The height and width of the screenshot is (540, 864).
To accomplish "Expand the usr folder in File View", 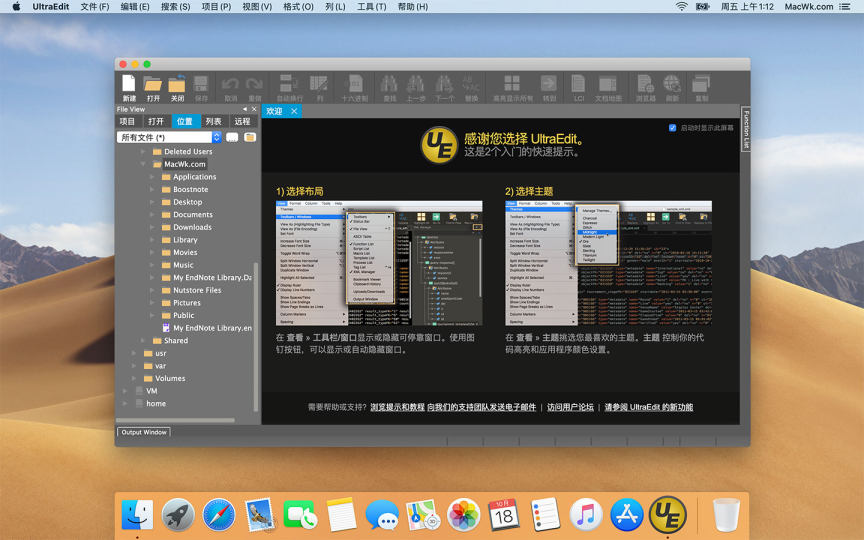I will 135,353.
